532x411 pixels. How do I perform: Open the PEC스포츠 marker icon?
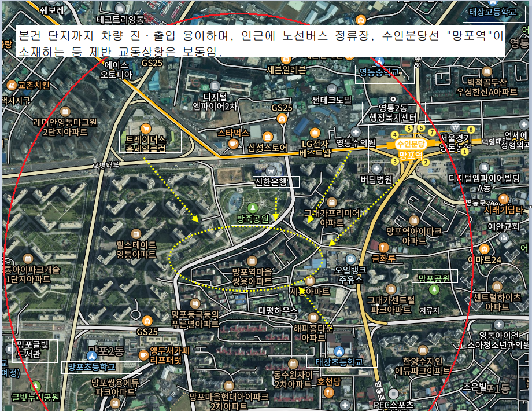coord(393,394)
